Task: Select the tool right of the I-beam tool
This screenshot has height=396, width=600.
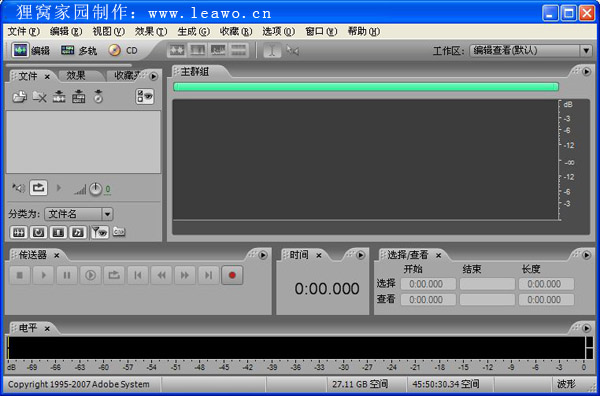Action: 293,50
